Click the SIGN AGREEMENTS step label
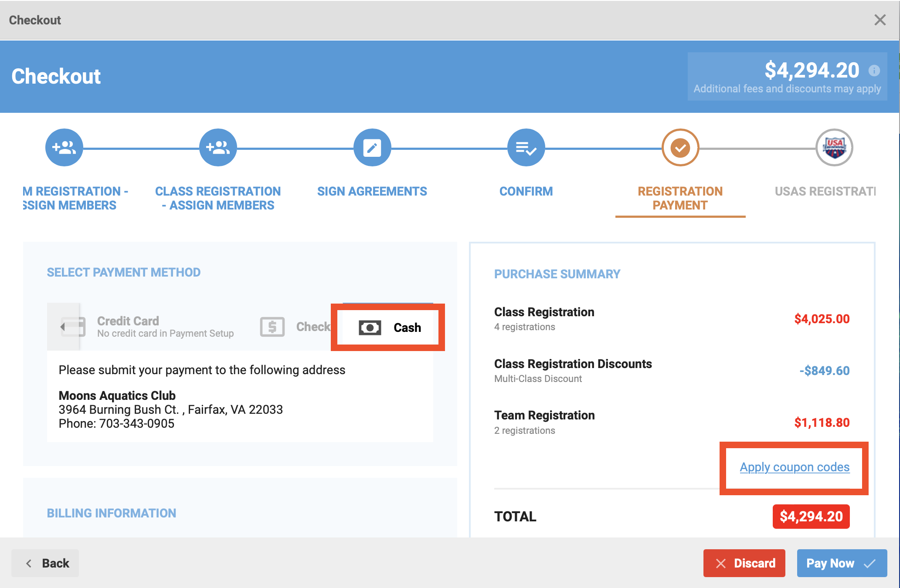The height and width of the screenshot is (588, 900). (x=372, y=191)
